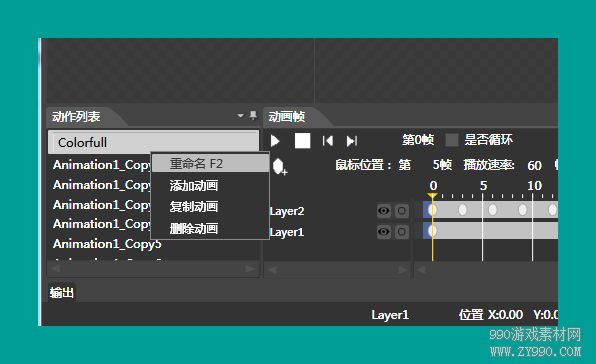596x364 pixels.
Task: Click the Layer1 status bar label
Action: coord(390,315)
